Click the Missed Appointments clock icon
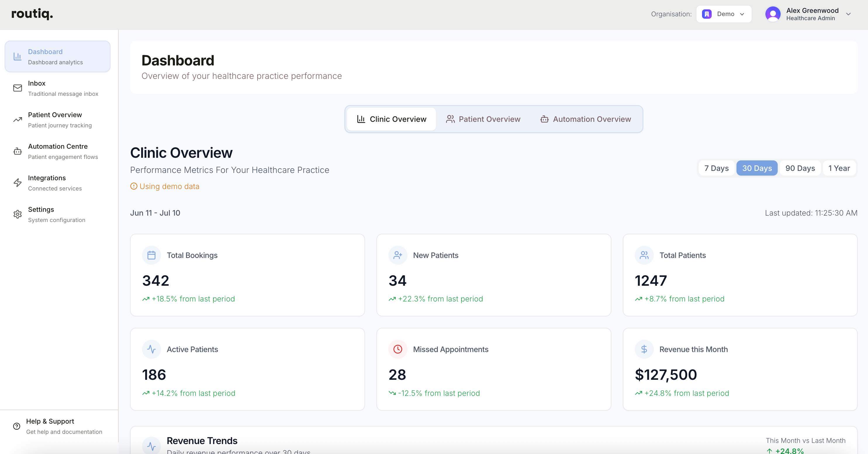This screenshot has height=454, width=868. pyautogui.click(x=397, y=349)
